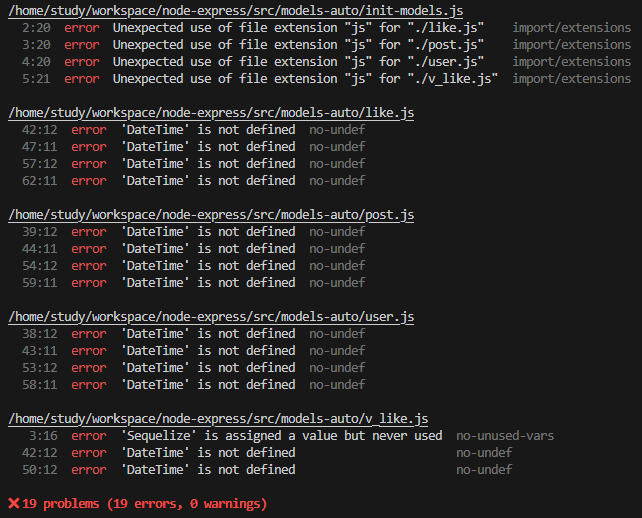Click the 50:12 line position under v_like.js
Viewport: 642px width, 518px height.
pos(39,469)
